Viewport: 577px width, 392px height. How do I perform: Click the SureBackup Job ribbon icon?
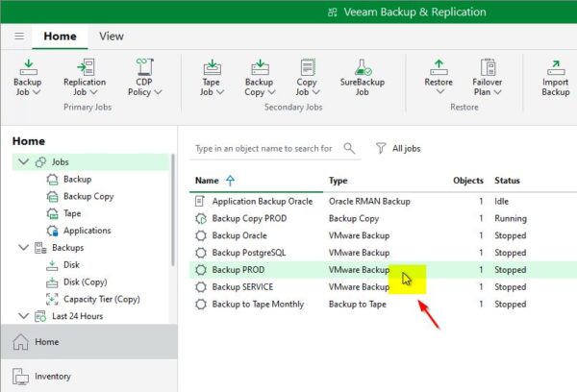[x=363, y=67]
